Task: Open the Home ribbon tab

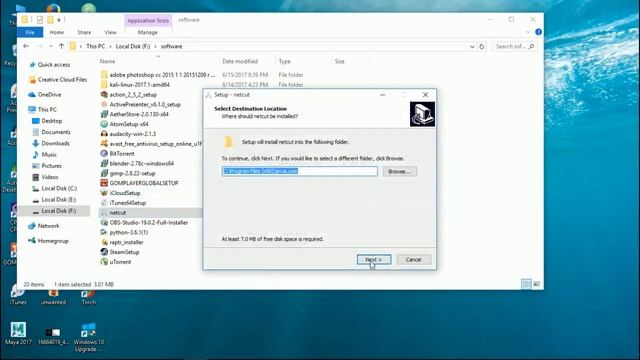Action: [x=57, y=32]
